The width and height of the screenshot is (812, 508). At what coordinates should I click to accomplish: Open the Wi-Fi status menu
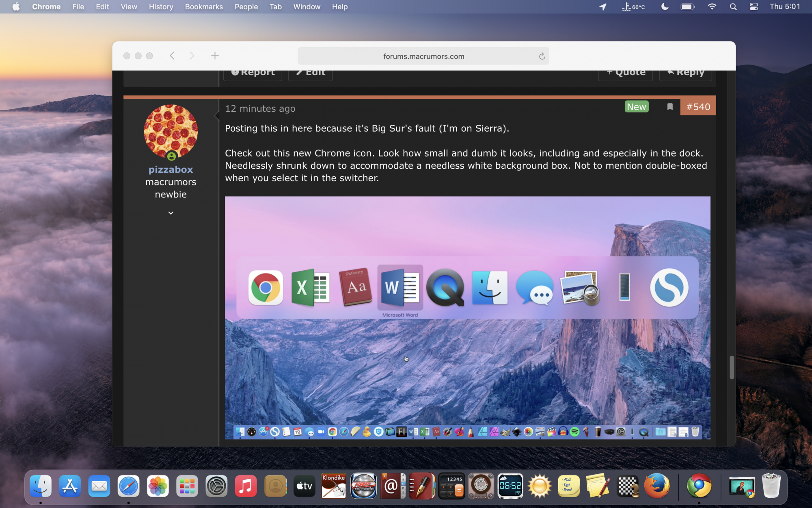pyautogui.click(x=712, y=7)
